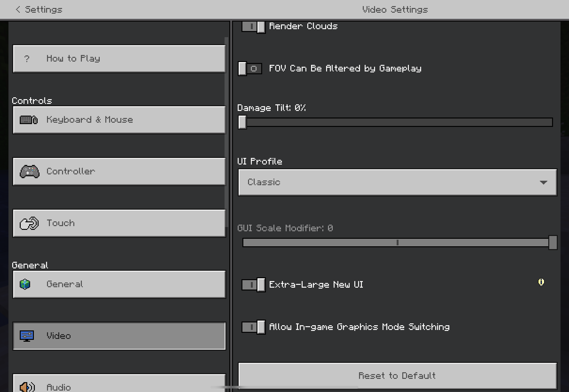This screenshot has width=569, height=392.
Task: Disable Allow In-game Graphics Mode Switching
Action: (x=253, y=327)
